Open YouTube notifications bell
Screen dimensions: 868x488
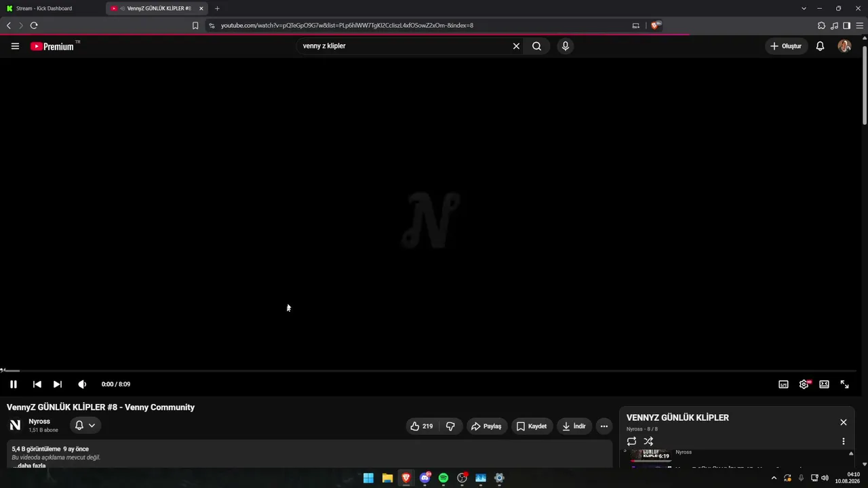(x=820, y=46)
